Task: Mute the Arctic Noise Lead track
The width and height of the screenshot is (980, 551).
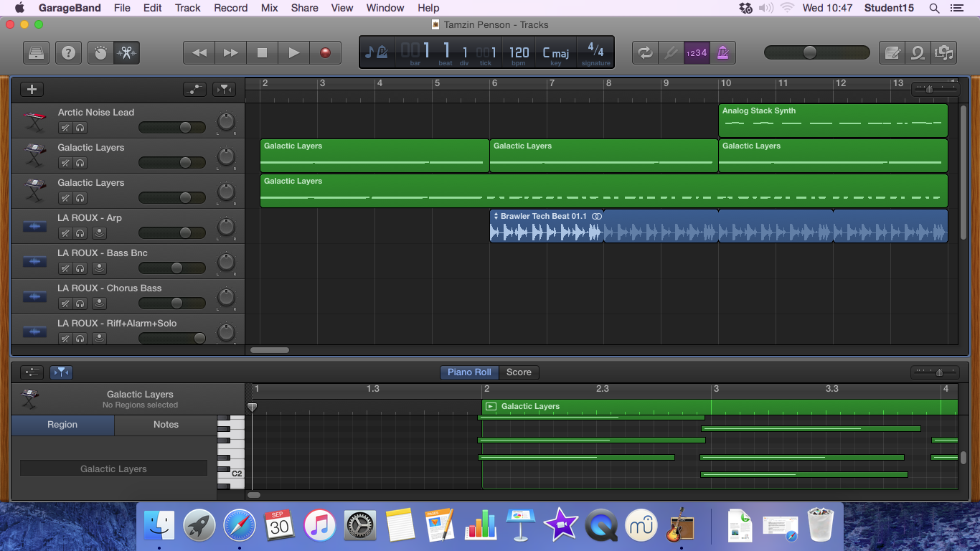Action: click(65, 127)
